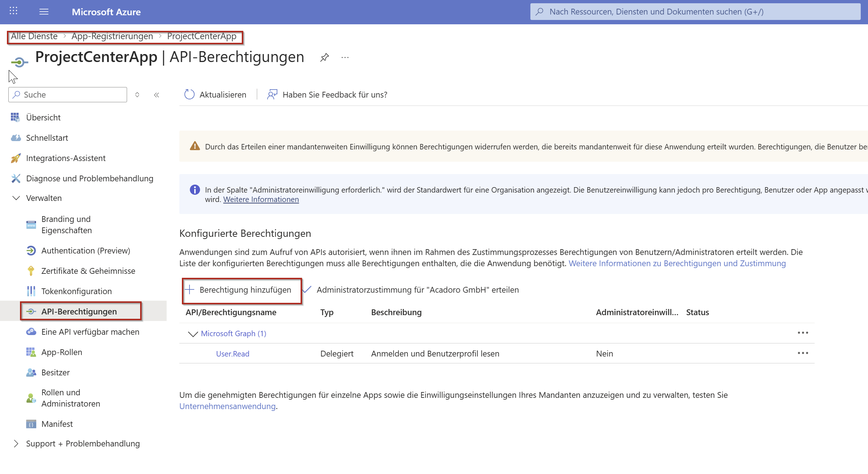The image size is (868, 474).
Task: Click the Übersicht grid icon
Action: [15, 117]
